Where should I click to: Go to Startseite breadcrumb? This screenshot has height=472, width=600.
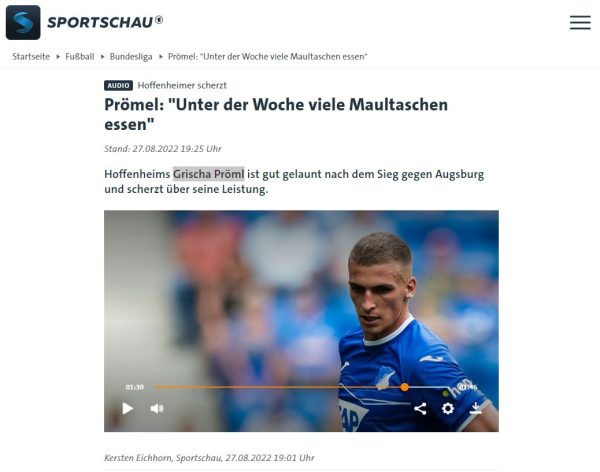tap(31, 57)
